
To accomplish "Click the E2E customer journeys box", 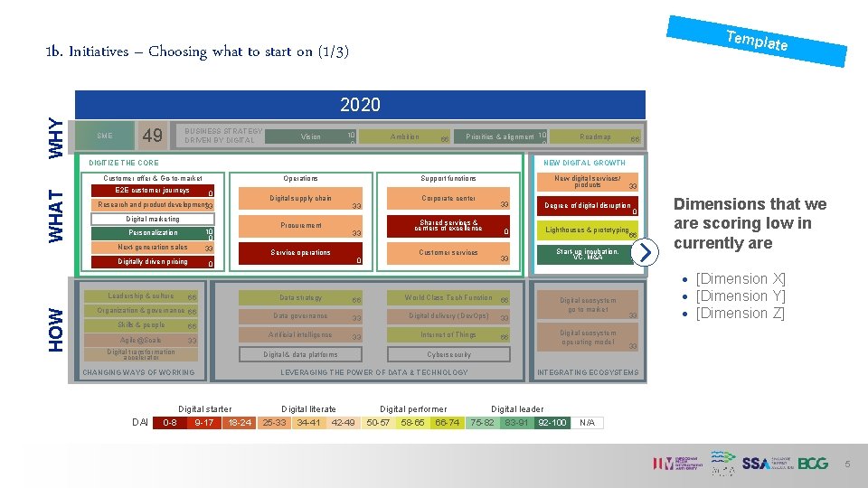I will (x=153, y=191).
